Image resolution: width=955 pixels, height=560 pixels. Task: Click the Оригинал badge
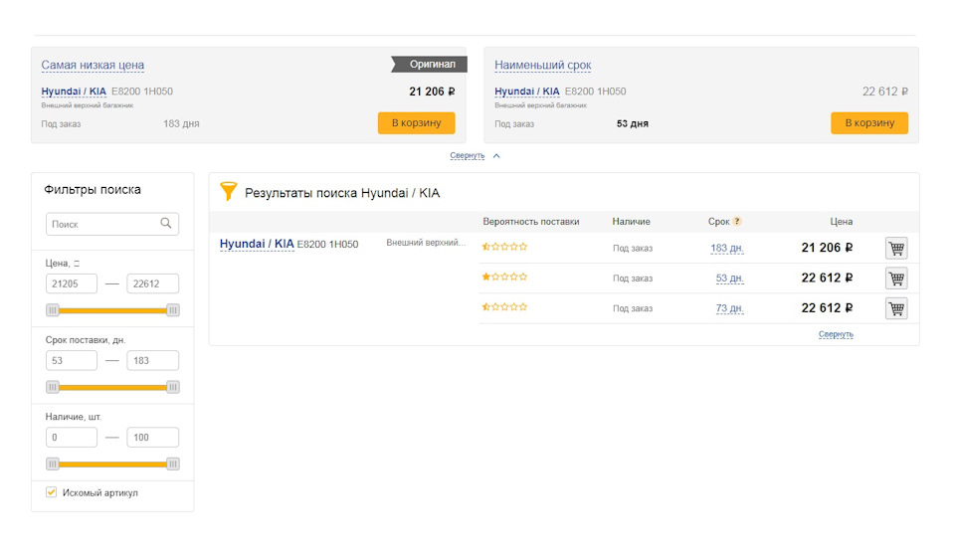(430, 64)
